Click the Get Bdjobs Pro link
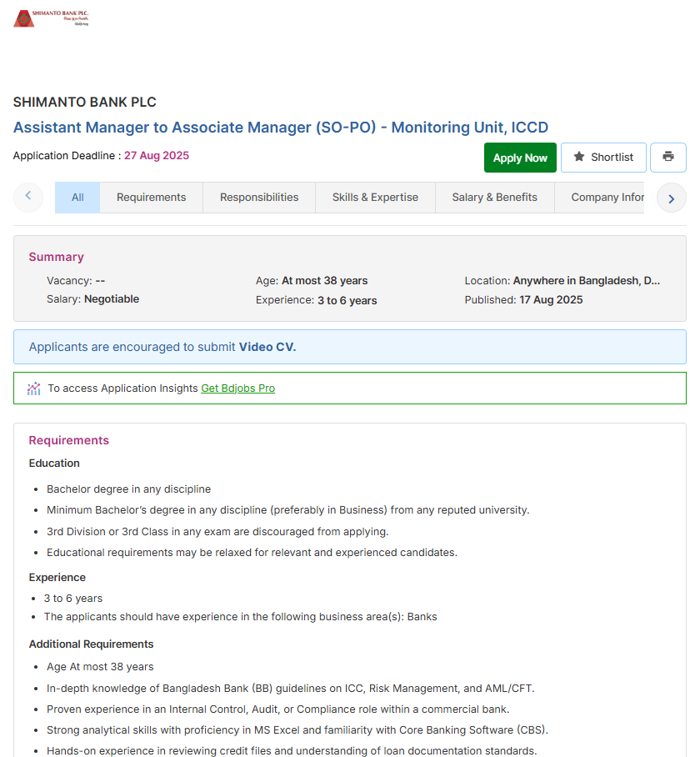700x757 pixels. [x=237, y=389]
